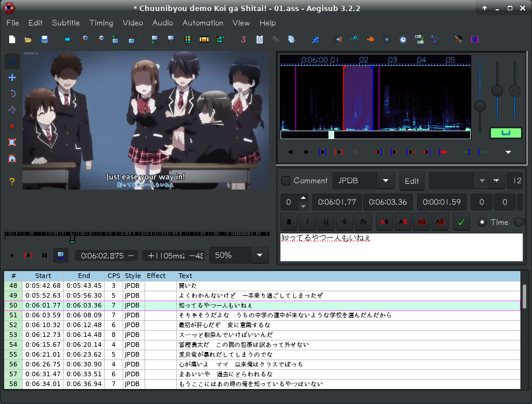Pause video playback
This screenshot has height=404, width=532.
[45, 255]
